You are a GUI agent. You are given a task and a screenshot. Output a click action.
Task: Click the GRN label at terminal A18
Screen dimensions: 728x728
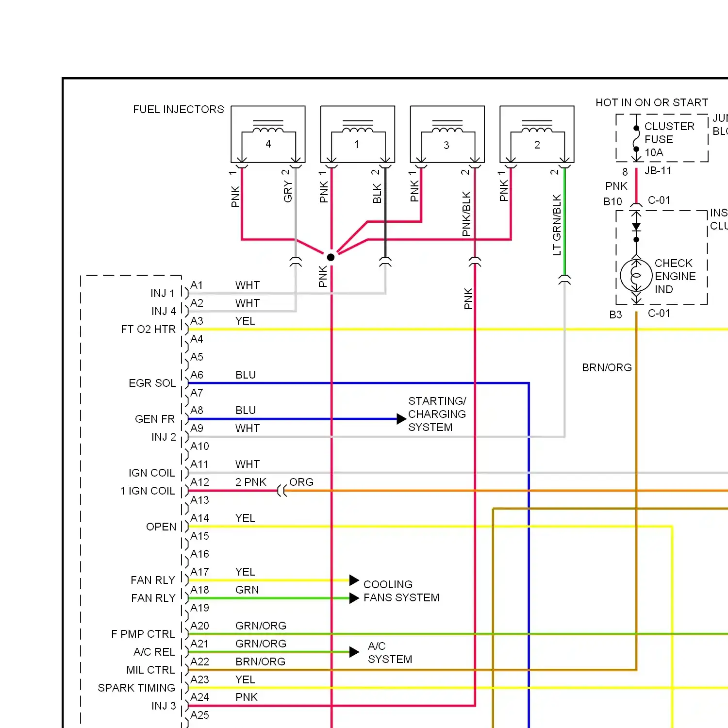pyautogui.click(x=247, y=590)
